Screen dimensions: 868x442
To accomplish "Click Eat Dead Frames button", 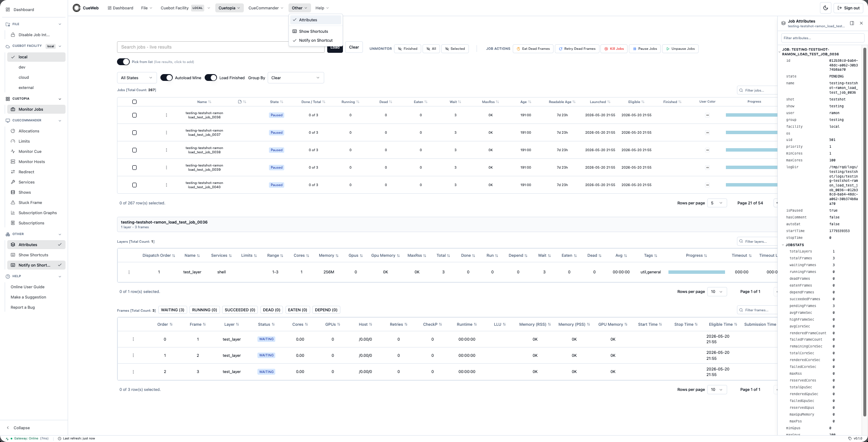I will click(533, 49).
